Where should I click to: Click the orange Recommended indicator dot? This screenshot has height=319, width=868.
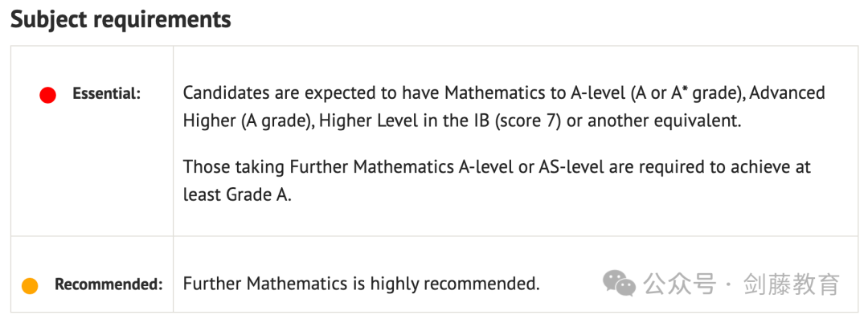click(30, 286)
